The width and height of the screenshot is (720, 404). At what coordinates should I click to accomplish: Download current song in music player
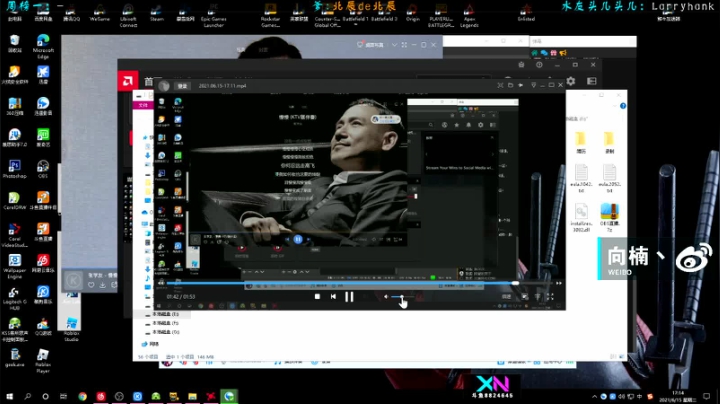(102, 285)
